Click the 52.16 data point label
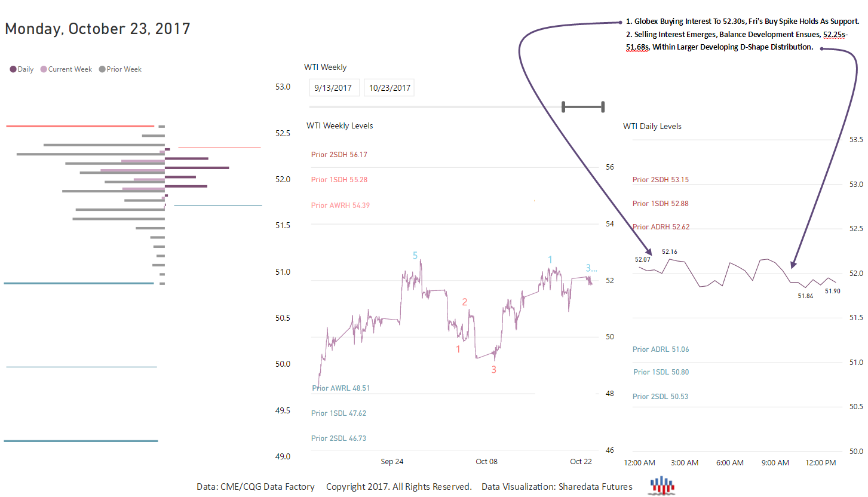The width and height of the screenshot is (868, 497). point(669,252)
